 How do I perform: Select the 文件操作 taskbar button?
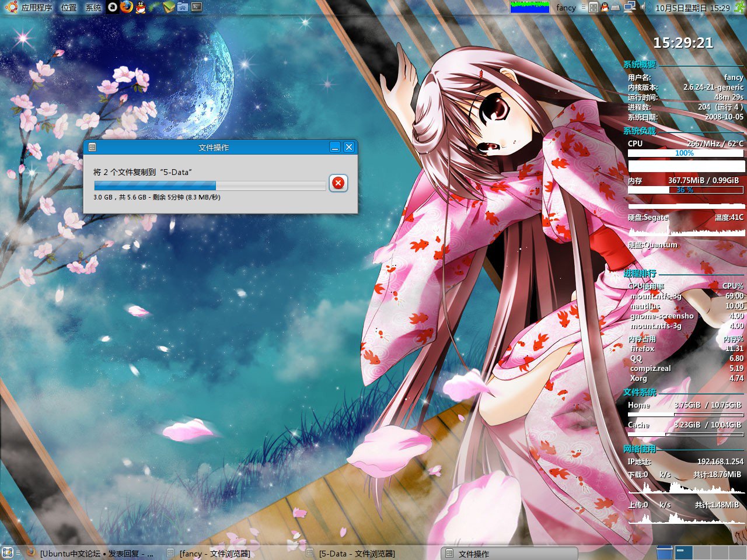click(x=509, y=553)
